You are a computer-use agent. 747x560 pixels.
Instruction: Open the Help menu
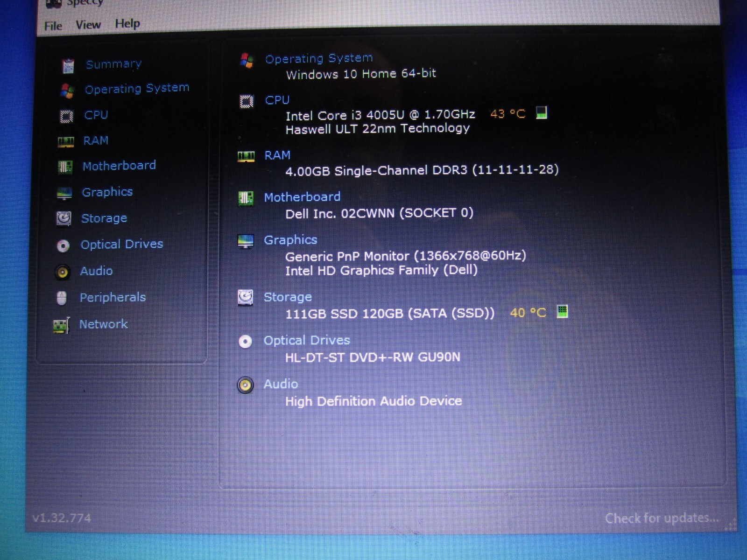point(127,23)
